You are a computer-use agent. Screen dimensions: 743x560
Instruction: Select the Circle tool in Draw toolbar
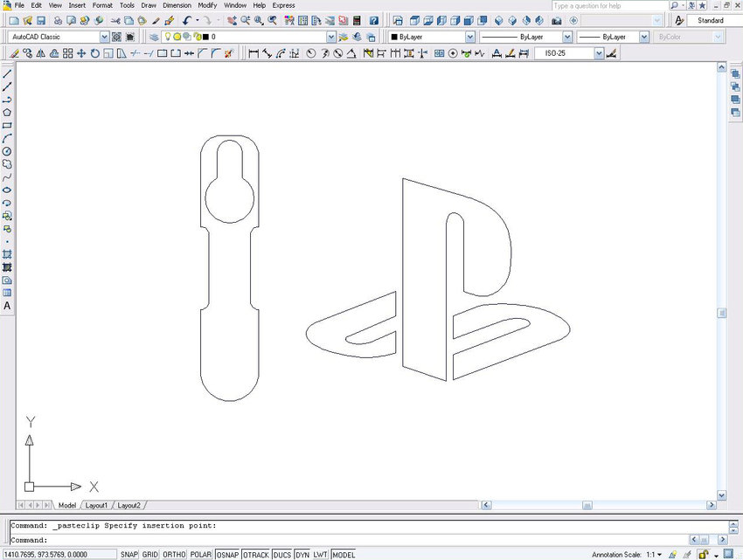click(7, 152)
